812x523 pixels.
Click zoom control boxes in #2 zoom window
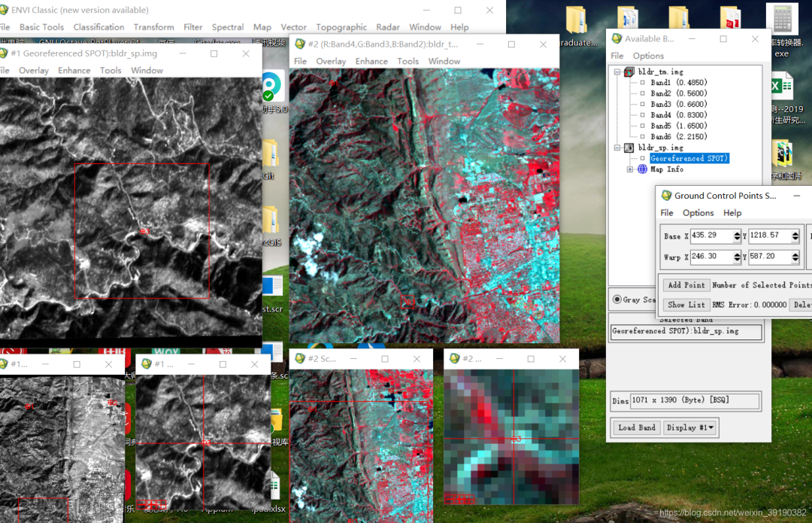pos(460,499)
